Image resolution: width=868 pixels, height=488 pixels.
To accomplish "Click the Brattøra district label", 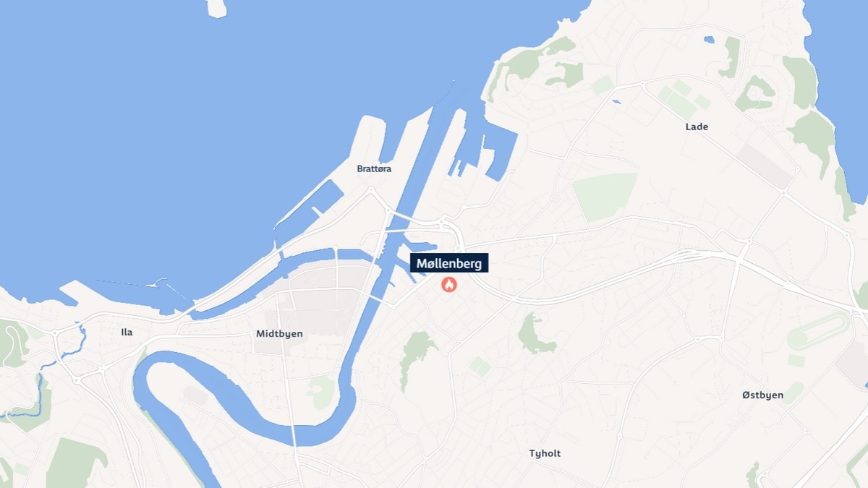I will (x=374, y=168).
